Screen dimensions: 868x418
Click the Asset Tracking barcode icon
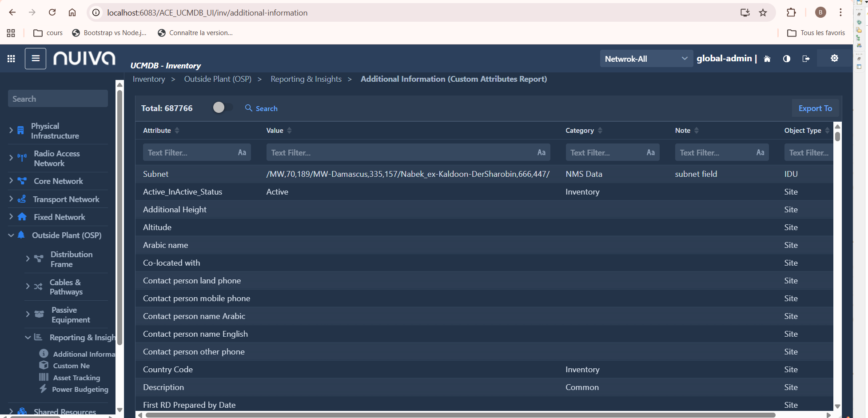pos(44,377)
